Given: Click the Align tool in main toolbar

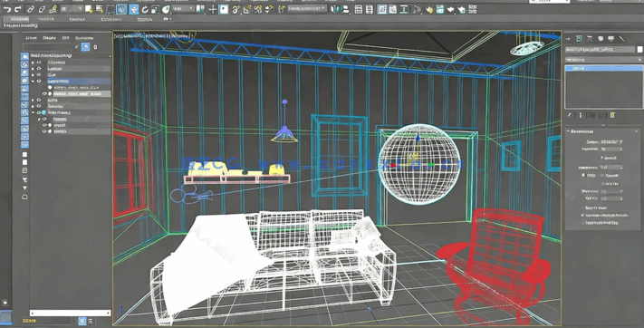Looking at the screenshot, I should pos(345,9).
